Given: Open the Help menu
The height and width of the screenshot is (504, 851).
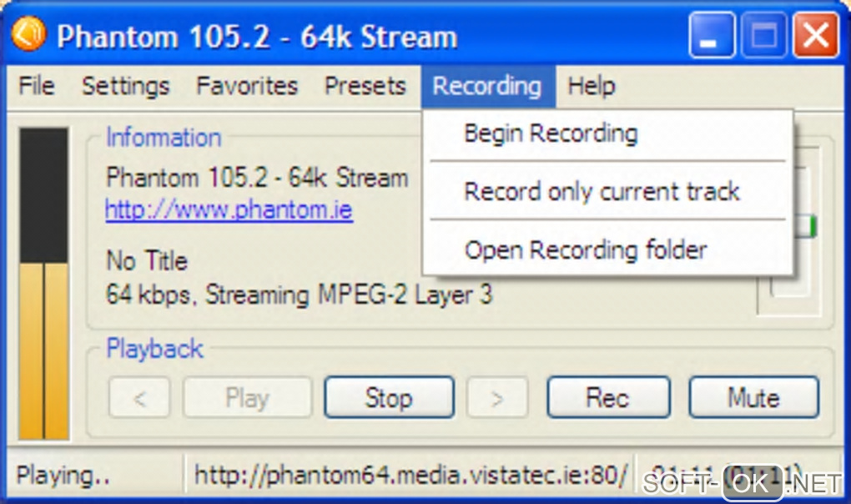Looking at the screenshot, I should tap(592, 86).
